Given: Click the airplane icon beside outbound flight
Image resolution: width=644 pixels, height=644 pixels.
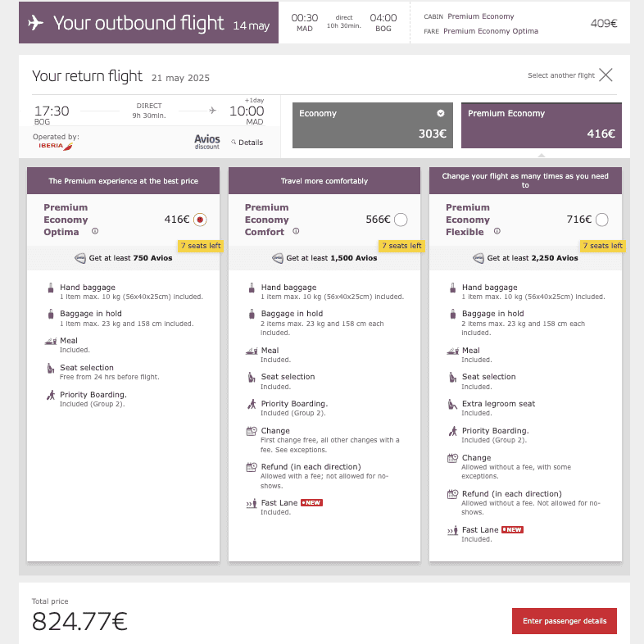Looking at the screenshot, I should click(x=35, y=23).
